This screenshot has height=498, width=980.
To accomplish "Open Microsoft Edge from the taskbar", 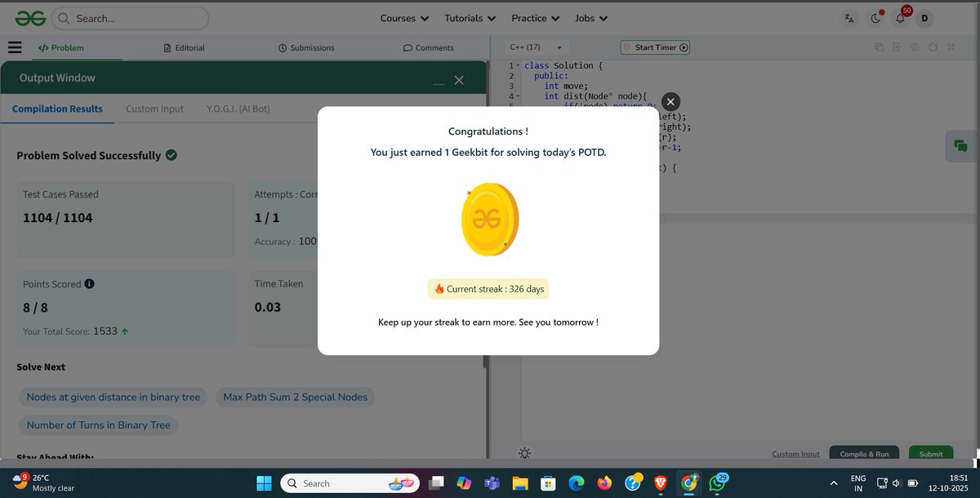I will [x=577, y=483].
